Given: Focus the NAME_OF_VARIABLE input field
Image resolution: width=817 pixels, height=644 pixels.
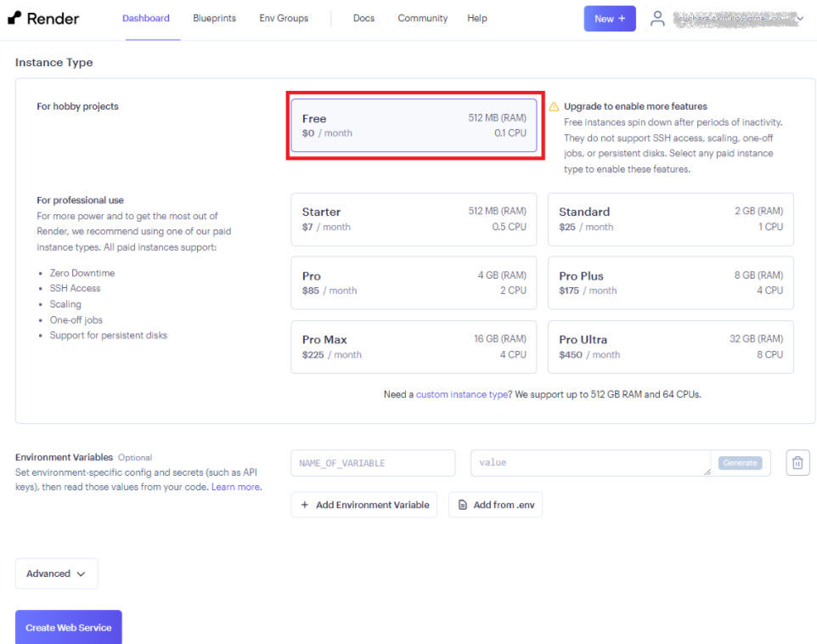Looking at the screenshot, I should point(373,463).
